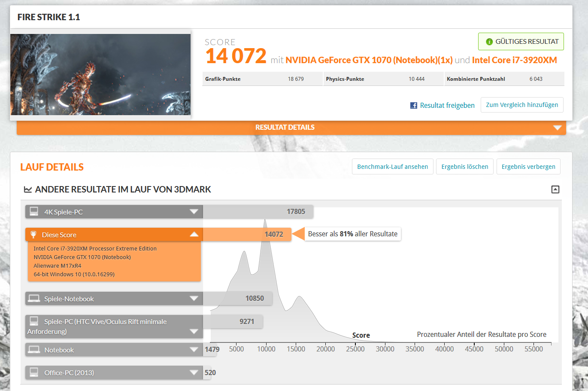
Task: Expand Resultat Details bar arrow
Action: point(557,128)
